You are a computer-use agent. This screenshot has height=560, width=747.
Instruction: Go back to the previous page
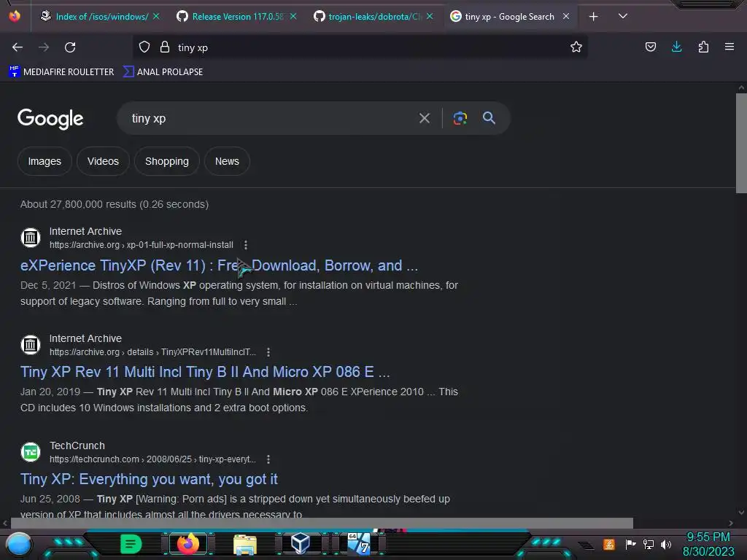pyautogui.click(x=18, y=47)
